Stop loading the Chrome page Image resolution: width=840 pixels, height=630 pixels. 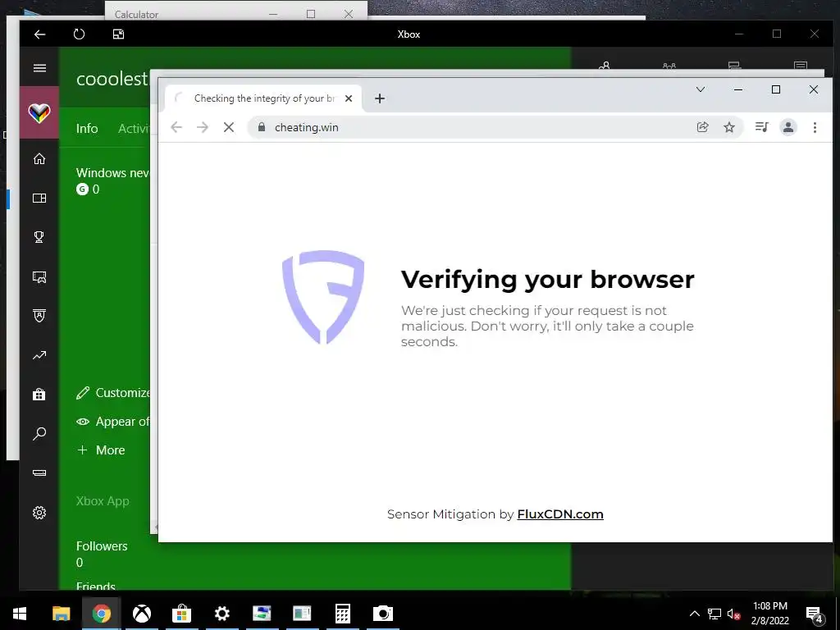tap(229, 127)
